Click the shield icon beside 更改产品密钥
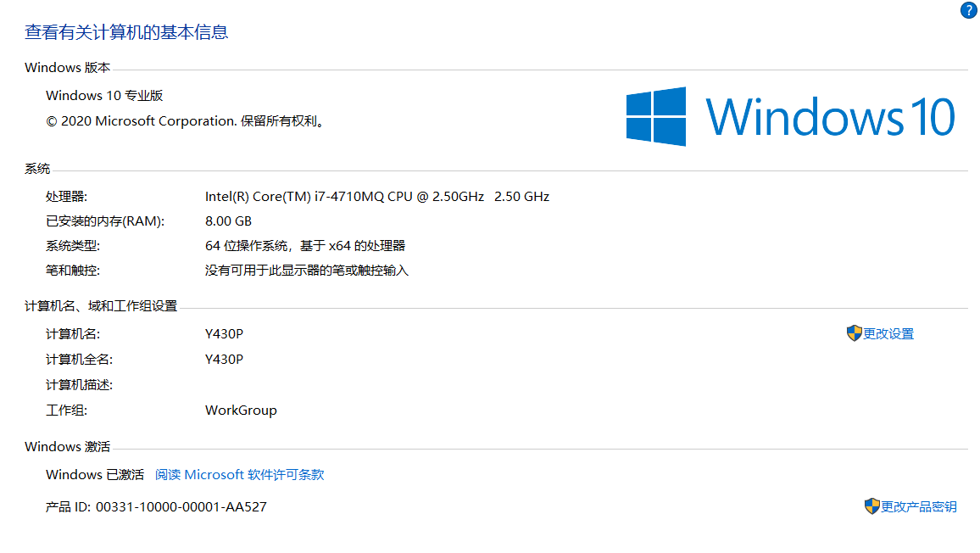The height and width of the screenshot is (553, 980). point(871,506)
